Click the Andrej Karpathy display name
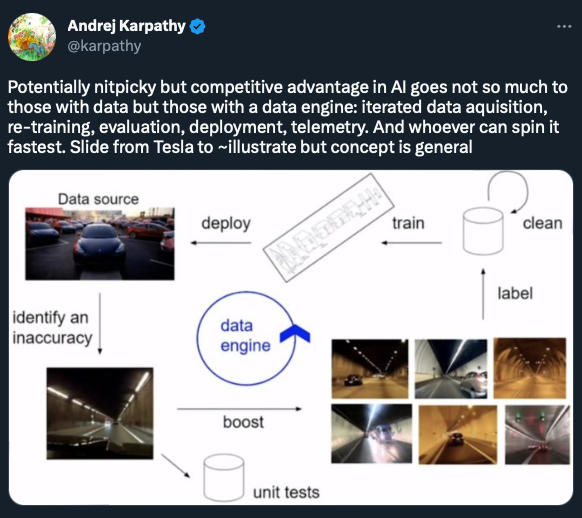 pos(126,26)
